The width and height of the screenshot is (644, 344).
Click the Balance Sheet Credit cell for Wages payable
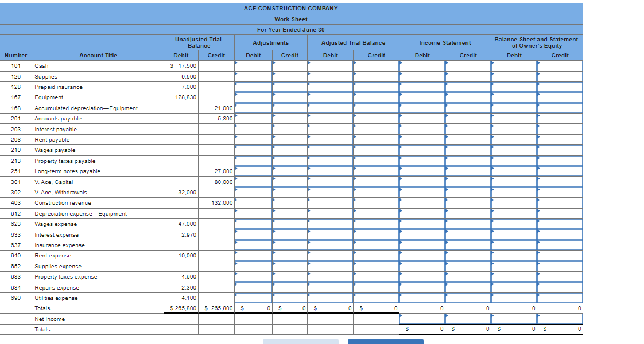[558, 150]
